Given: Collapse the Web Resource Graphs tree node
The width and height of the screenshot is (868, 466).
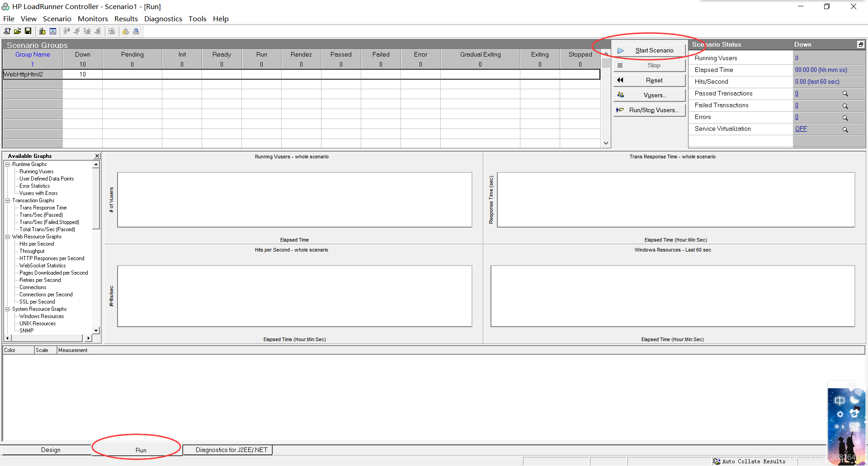Looking at the screenshot, I should [8, 237].
